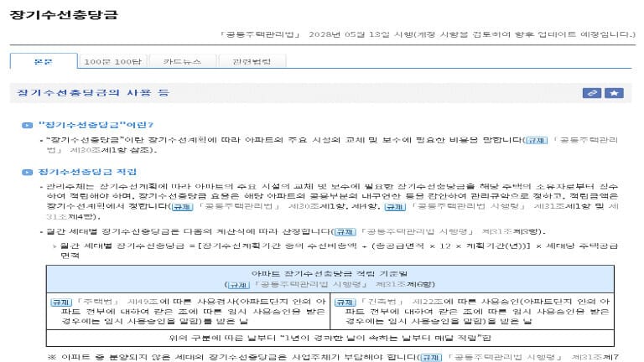
Task: Go to the 관련법령 tab
Action: click(x=252, y=61)
